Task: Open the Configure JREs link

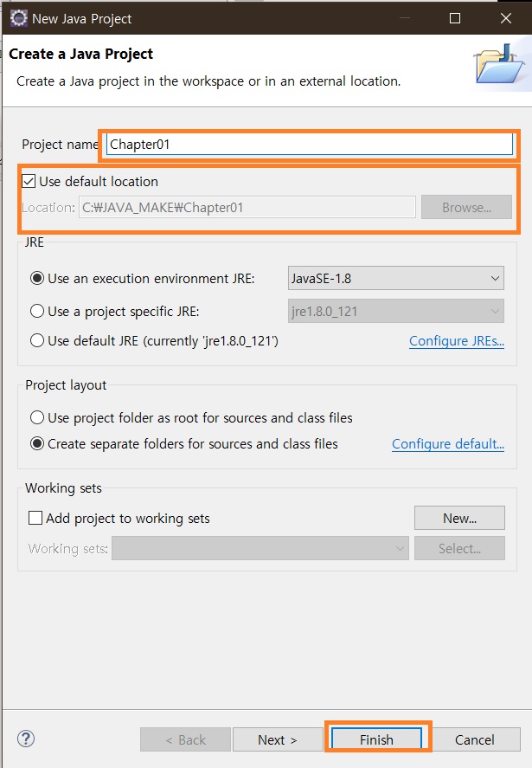Action: click(x=457, y=341)
